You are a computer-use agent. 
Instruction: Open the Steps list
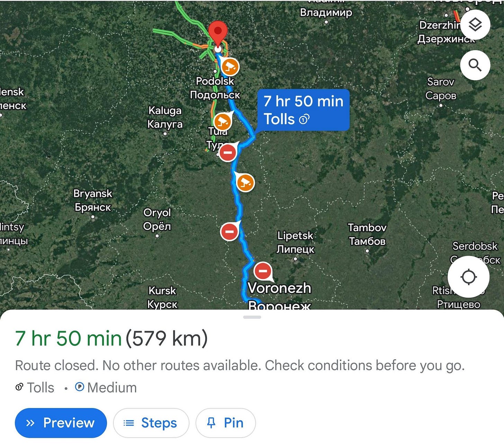(151, 423)
